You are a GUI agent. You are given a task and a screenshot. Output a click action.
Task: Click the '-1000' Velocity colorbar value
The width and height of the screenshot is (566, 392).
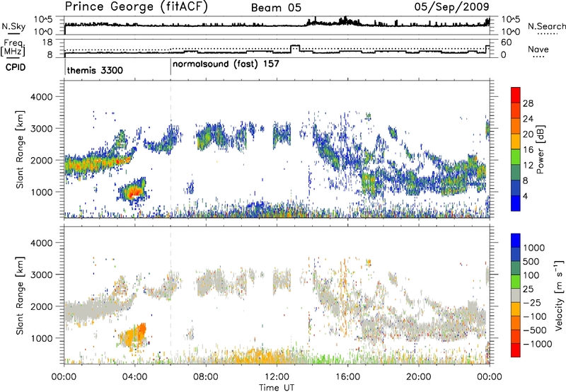537,344
